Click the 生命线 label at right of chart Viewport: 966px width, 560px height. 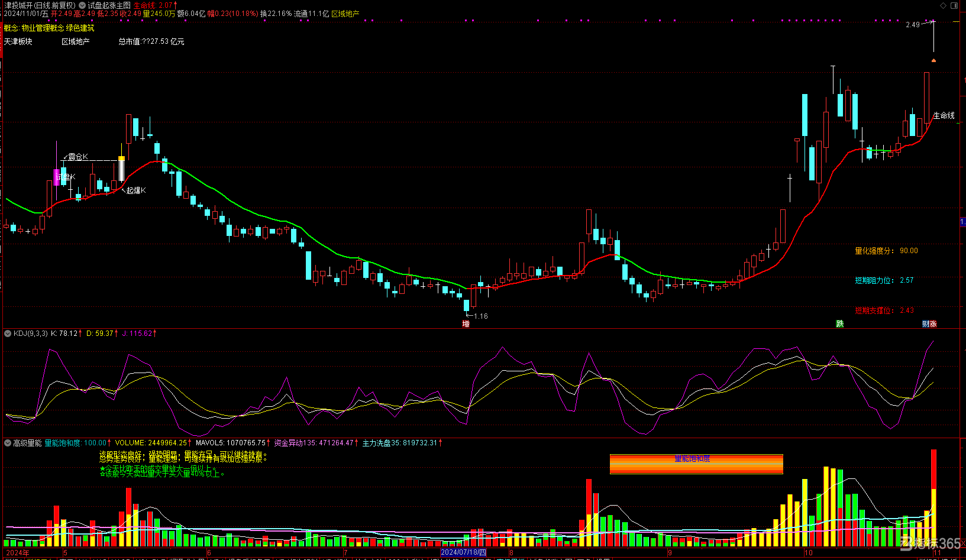[x=944, y=116]
